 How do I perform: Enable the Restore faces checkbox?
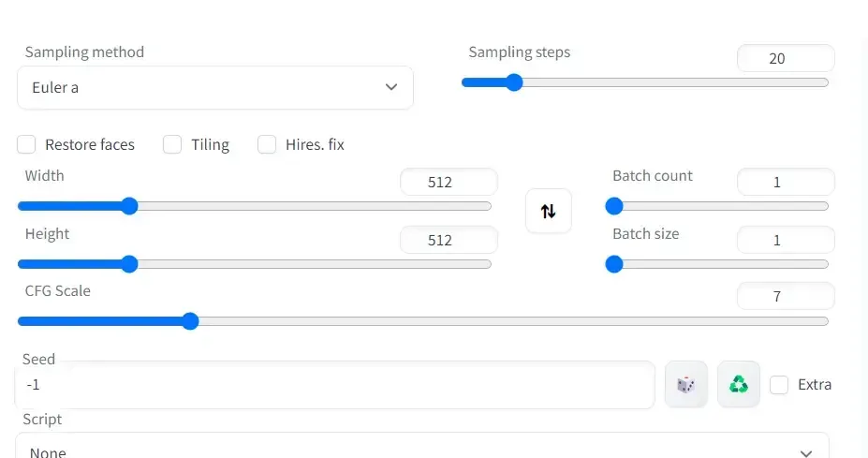point(27,144)
